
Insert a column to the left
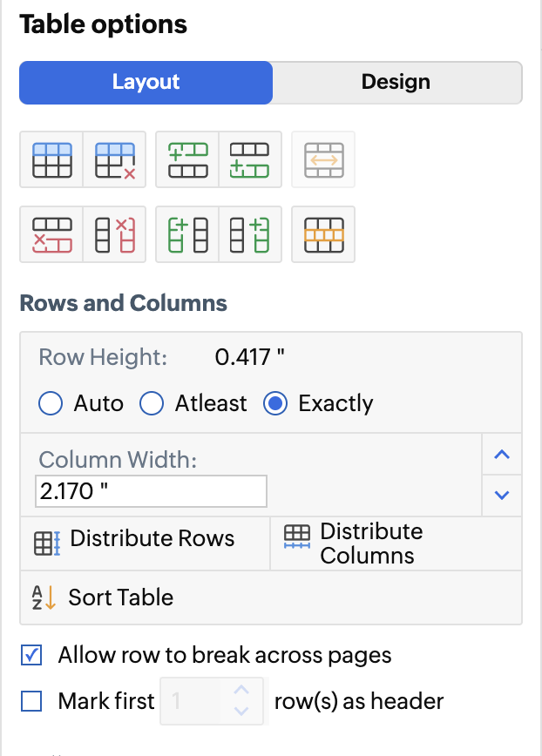[187, 234]
